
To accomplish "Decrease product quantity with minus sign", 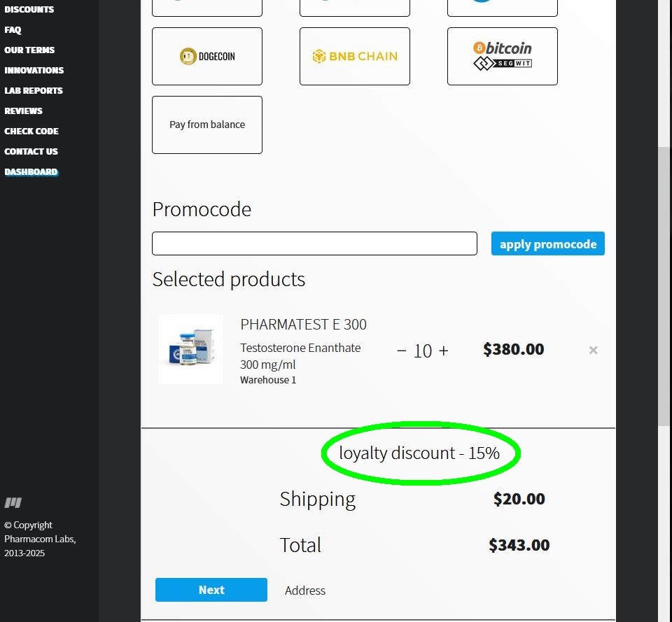I will (402, 351).
